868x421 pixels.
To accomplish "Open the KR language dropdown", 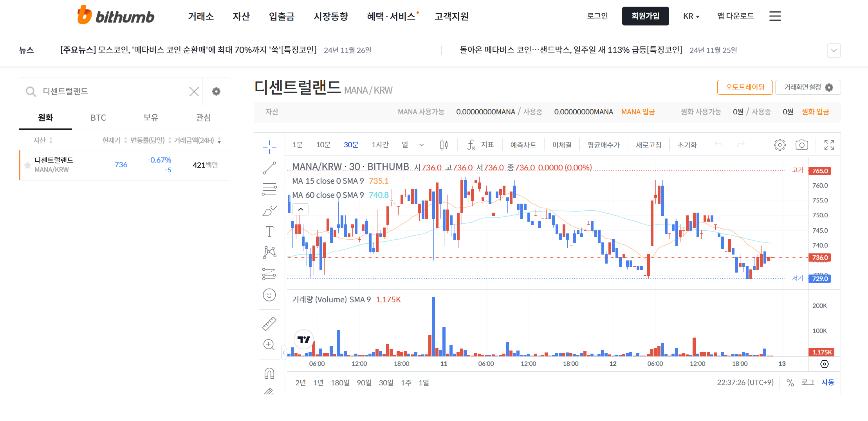I will [x=691, y=16].
